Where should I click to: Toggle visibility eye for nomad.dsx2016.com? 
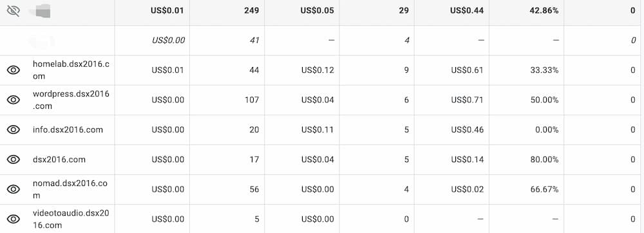(14, 189)
